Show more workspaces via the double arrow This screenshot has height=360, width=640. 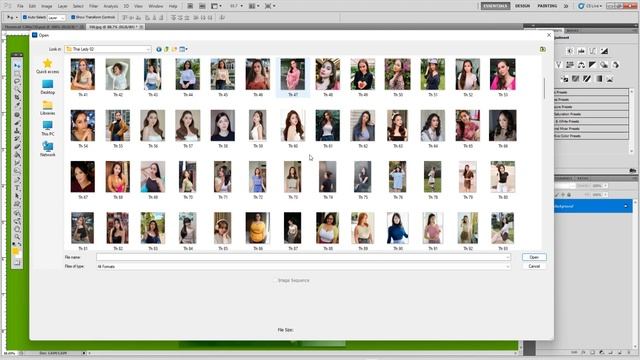coord(566,6)
